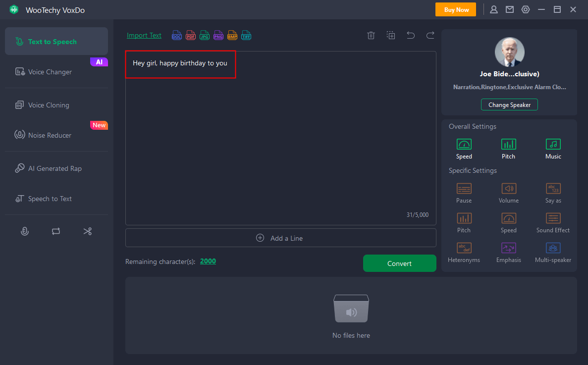
Task: Open the overall Speed setting
Action: point(464,144)
